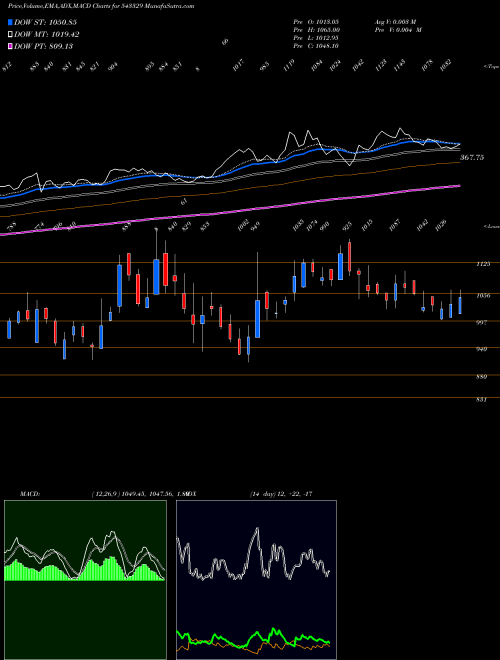Click the 'Pre L: 1012.95' value

tap(316, 38)
